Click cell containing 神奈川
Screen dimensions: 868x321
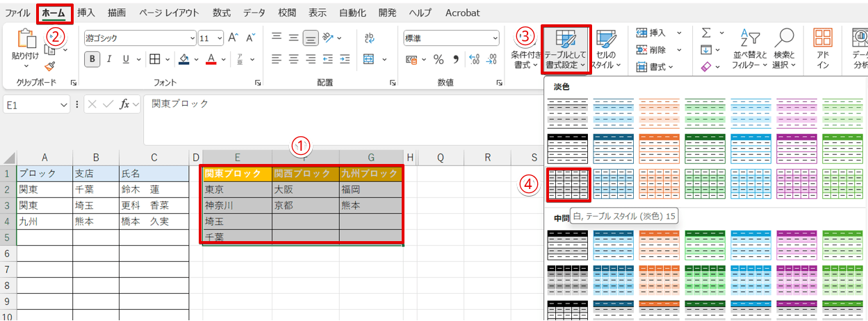coord(237,206)
